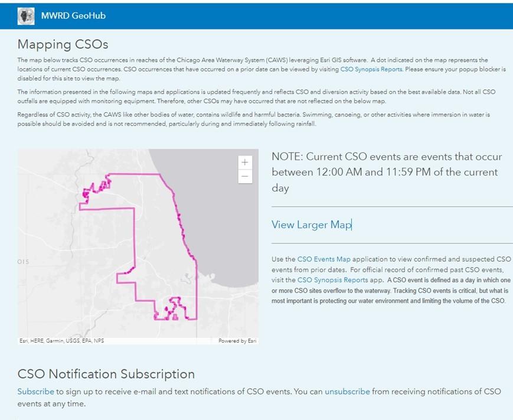The width and height of the screenshot is (513, 420).
Task: Zoom out on the CSO map
Action: click(245, 176)
